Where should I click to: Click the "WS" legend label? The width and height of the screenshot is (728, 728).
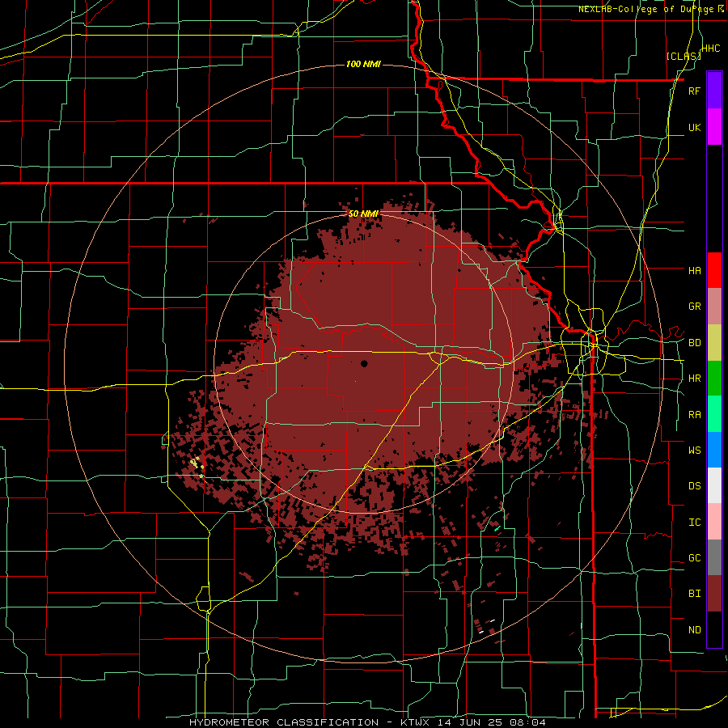tap(694, 451)
